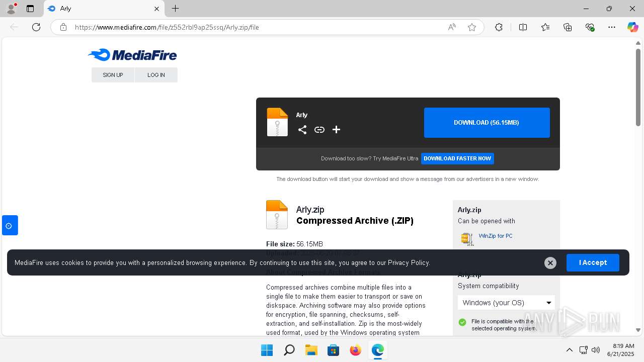The height and width of the screenshot is (362, 644).
Task: Click the back navigation arrow
Action: tap(14, 27)
